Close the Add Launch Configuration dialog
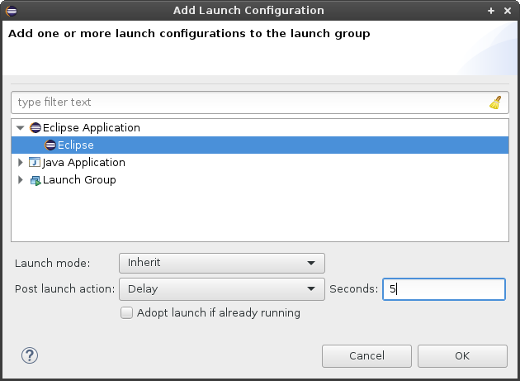This screenshot has width=520, height=381. (x=507, y=11)
